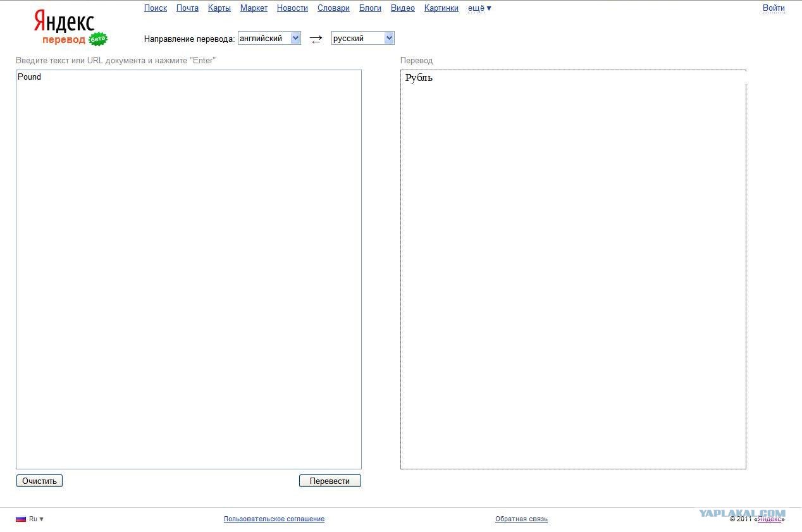Screen dimensions: 802x532
Task: Go to Карты
Action: coord(219,8)
